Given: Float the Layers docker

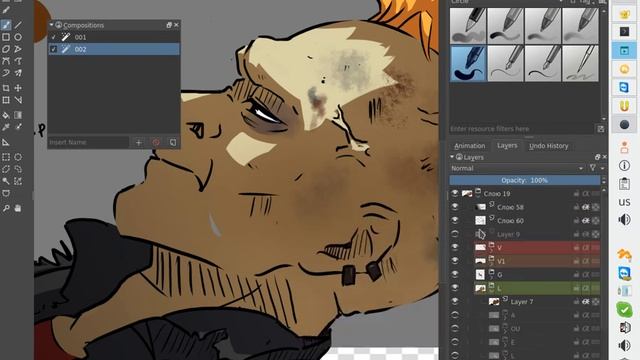Looking at the screenshot, I should click(x=598, y=157).
